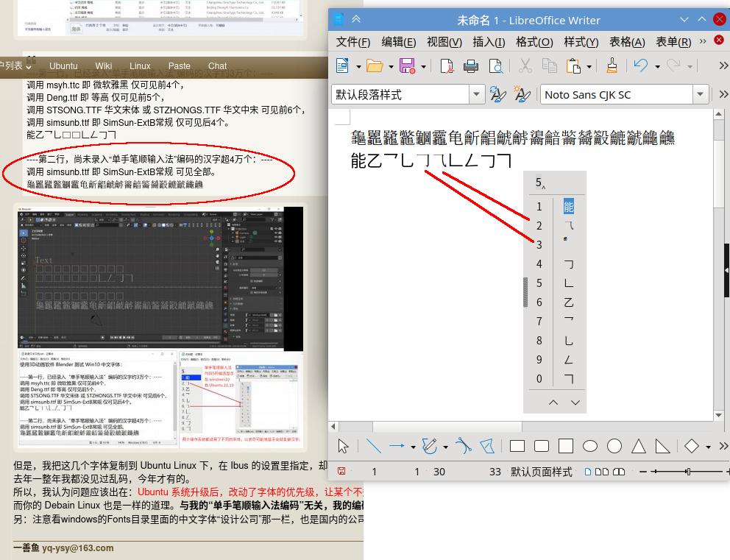The image size is (730, 560).
Task: Select the Freeform curve drawing tool
Action: coord(429,446)
